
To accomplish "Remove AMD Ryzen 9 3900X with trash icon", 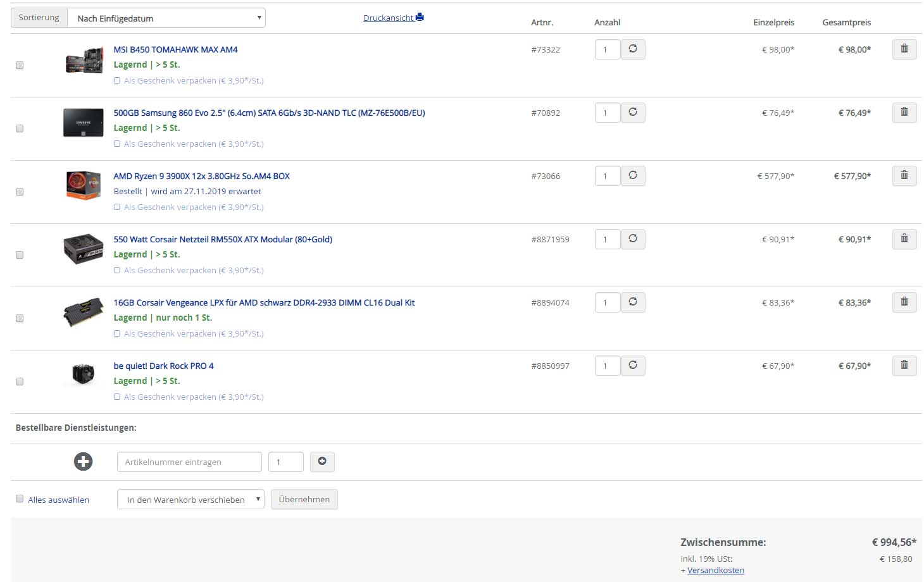I will pyautogui.click(x=904, y=176).
